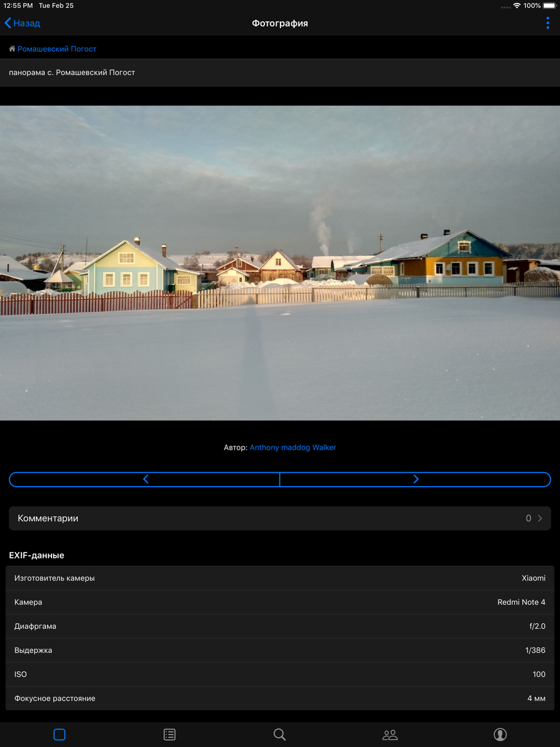Image resolution: width=560 pixels, height=747 pixels.
Task: Tap the chevron next to comment count
Action: coord(540,519)
